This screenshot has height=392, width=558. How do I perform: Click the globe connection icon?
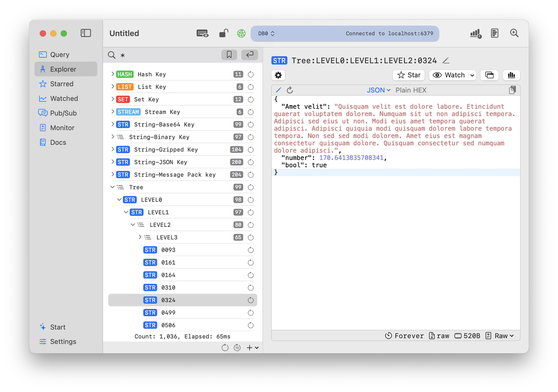point(241,33)
